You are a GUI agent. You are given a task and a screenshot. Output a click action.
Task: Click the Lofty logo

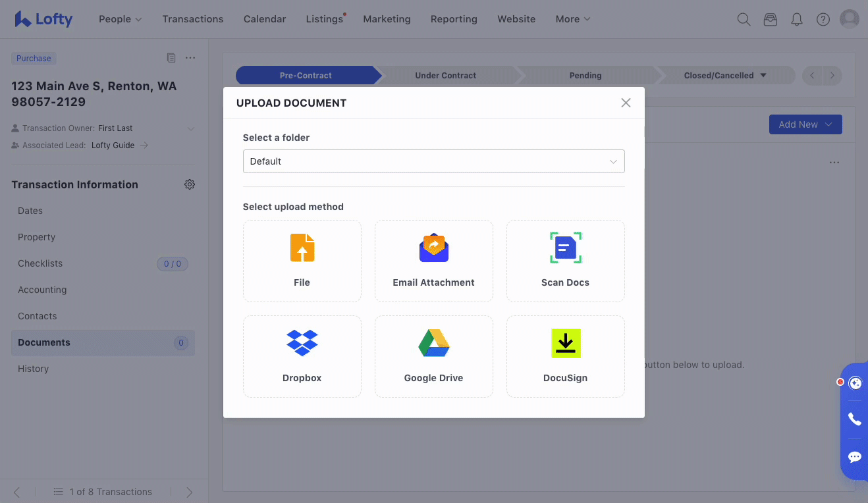pos(43,19)
